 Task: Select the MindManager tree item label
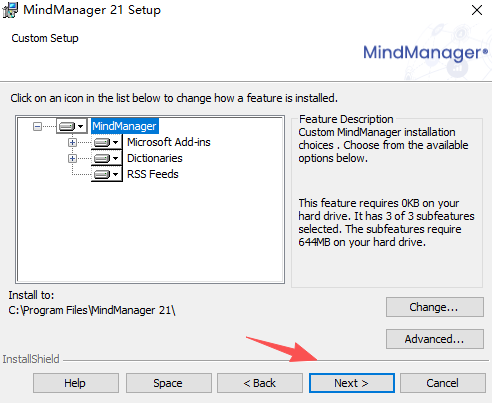click(x=124, y=126)
